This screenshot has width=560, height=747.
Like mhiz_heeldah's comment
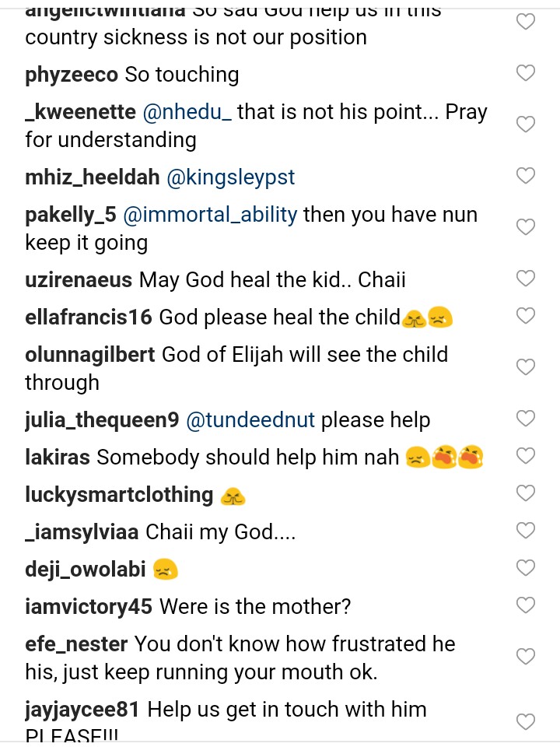pos(526,176)
